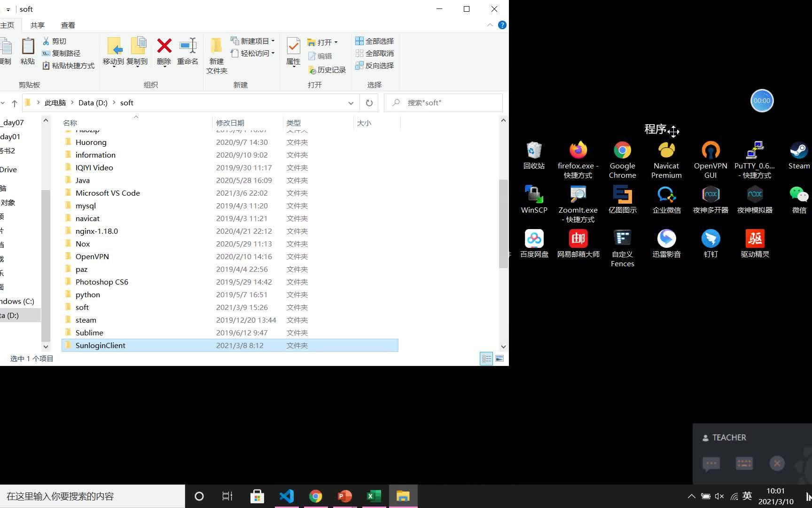The width and height of the screenshot is (812, 508).
Task: Click the Paste clipboard icon
Action: [x=28, y=46]
